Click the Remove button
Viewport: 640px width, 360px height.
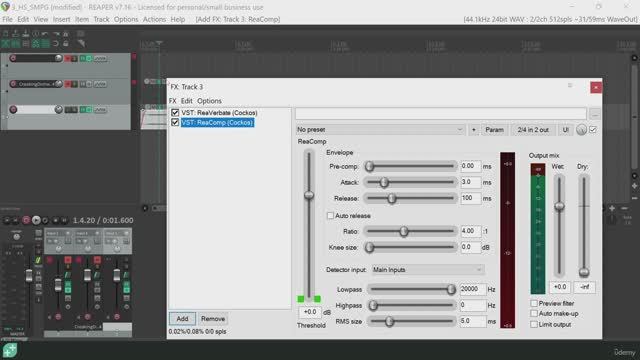tap(213, 319)
